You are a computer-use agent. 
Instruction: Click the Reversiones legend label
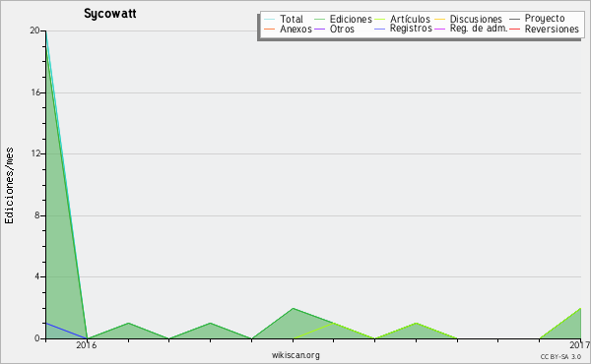(552, 29)
